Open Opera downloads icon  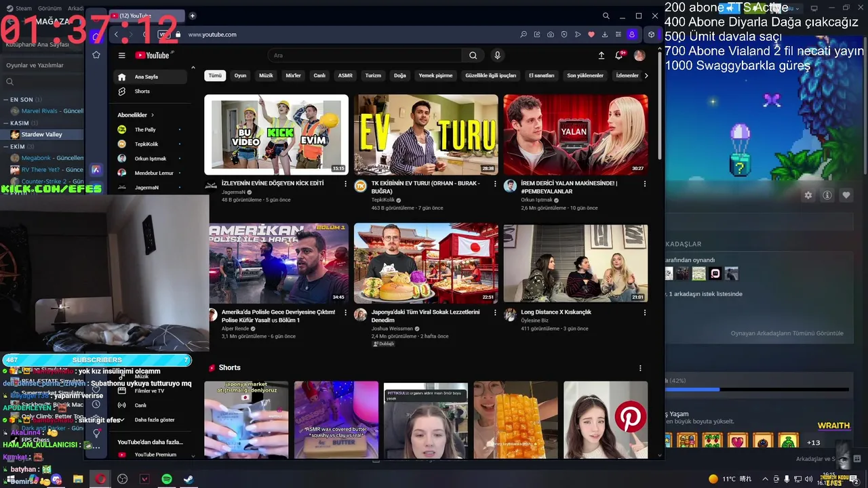[605, 35]
